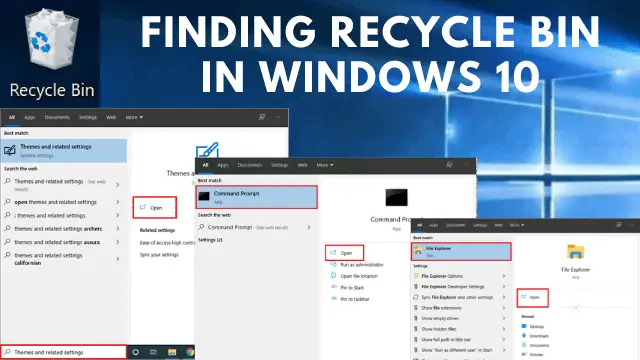Screen dimensions: 640x360
Task: Switch to the Apps tab in the Themes search panel
Action: coord(29,117)
